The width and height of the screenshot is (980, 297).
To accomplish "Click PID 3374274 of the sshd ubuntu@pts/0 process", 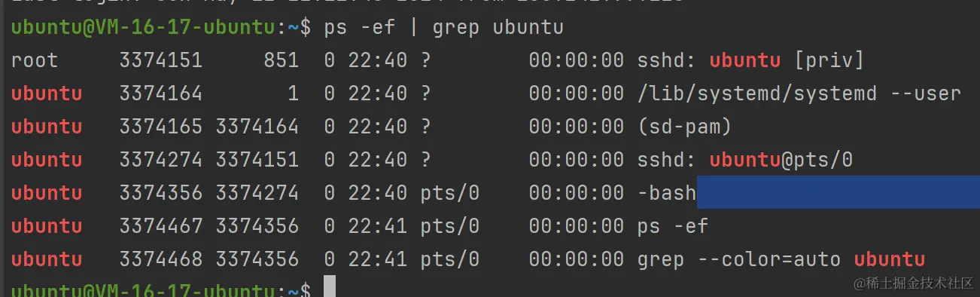I will 160,160.
